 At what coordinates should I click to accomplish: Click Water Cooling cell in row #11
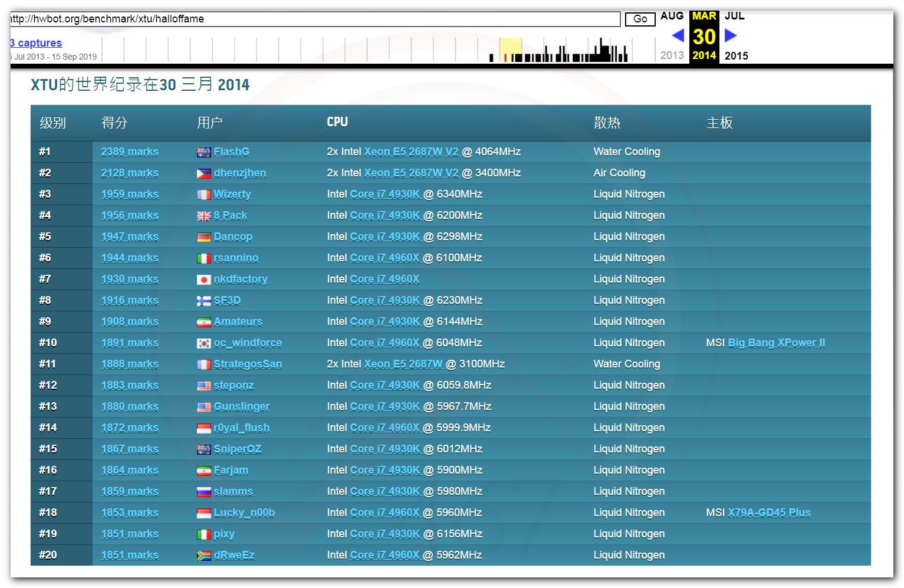627,364
